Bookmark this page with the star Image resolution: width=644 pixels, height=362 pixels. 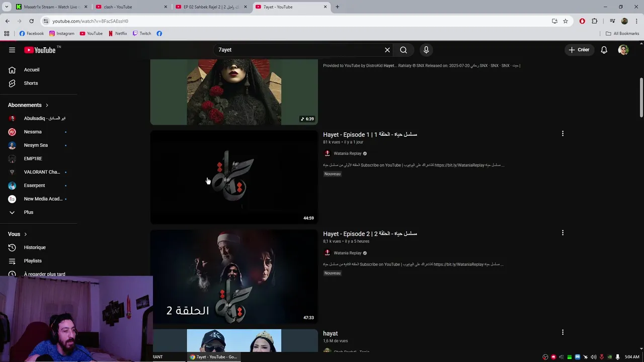coord(566,21)
